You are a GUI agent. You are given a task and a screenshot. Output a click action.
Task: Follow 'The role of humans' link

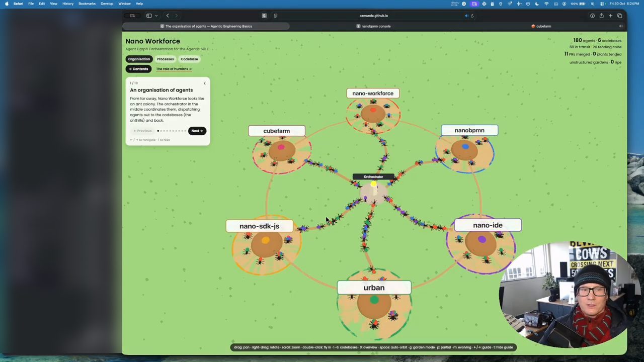tap(174, 69)
